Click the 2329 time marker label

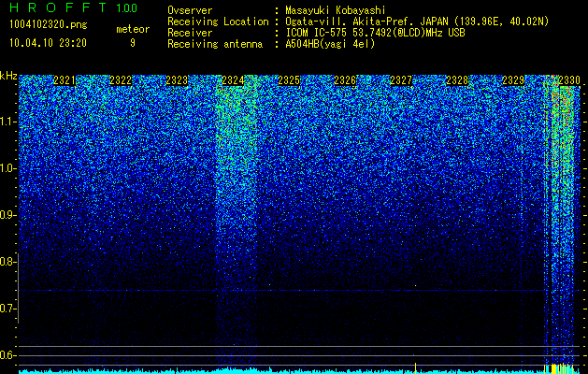(x=513, y=80)
